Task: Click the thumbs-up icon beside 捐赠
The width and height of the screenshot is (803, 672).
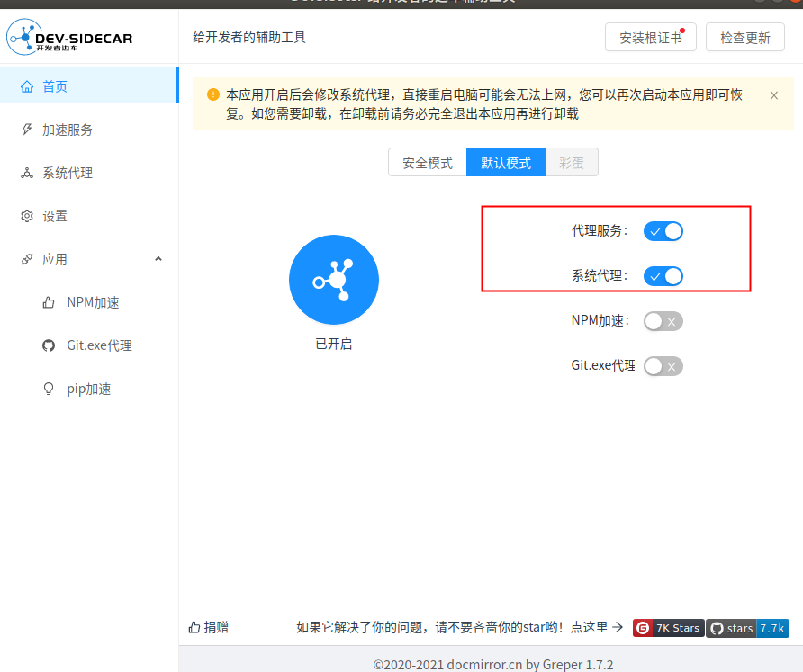Action: click(x=194, y=627)
